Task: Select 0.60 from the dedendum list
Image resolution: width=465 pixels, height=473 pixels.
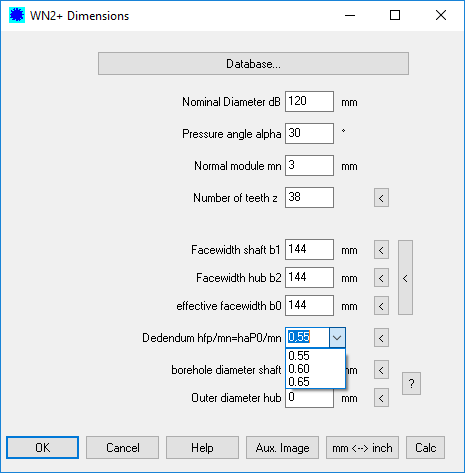Action: [x=315, y=369]
